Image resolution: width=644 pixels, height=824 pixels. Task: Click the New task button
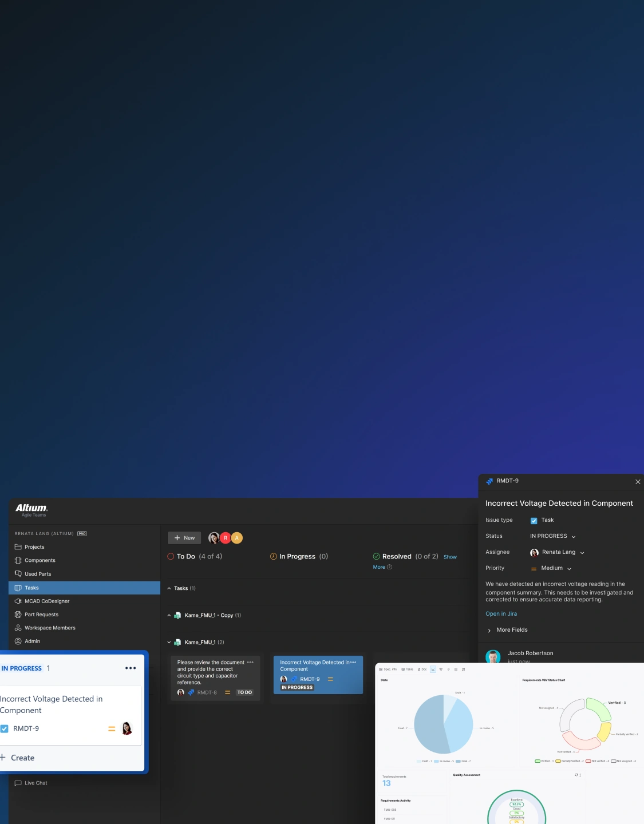pos(184,538)
